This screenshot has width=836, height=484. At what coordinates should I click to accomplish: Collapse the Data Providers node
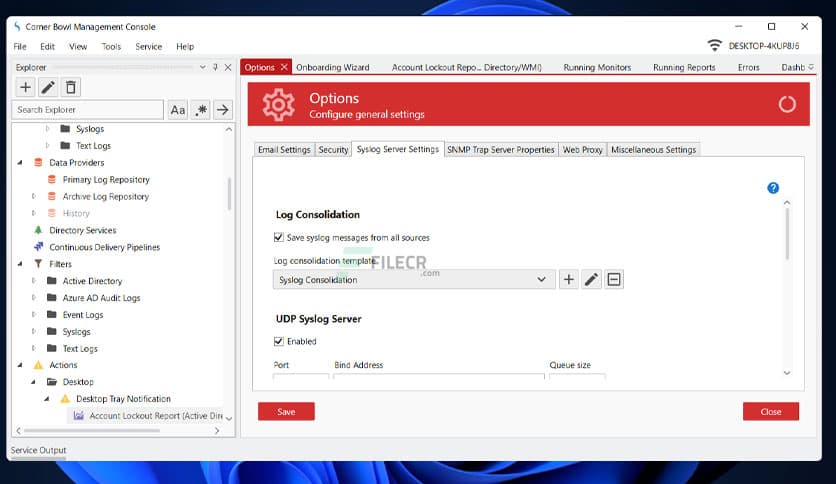(x=20, y=163)
